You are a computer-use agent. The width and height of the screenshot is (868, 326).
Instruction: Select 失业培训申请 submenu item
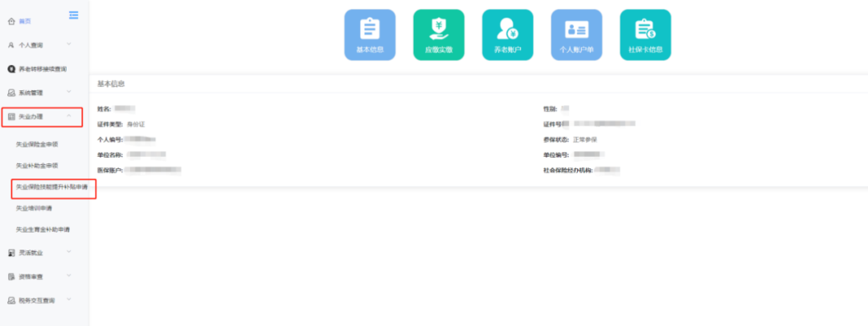point(34,208)
